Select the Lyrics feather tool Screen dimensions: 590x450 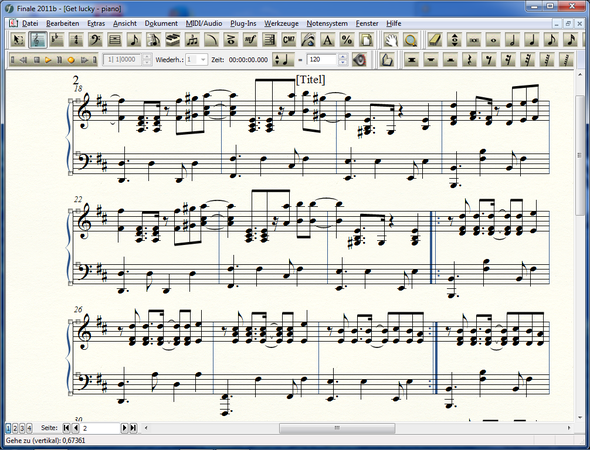309,40
